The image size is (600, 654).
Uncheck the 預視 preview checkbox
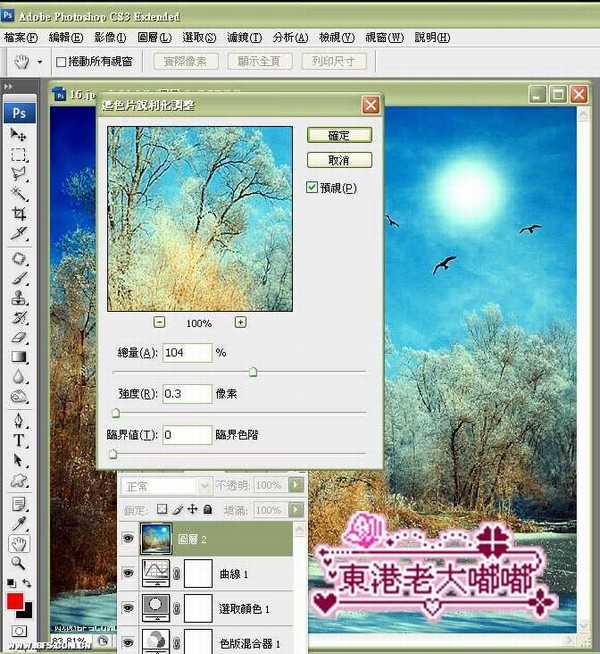[x=313, y=187]
